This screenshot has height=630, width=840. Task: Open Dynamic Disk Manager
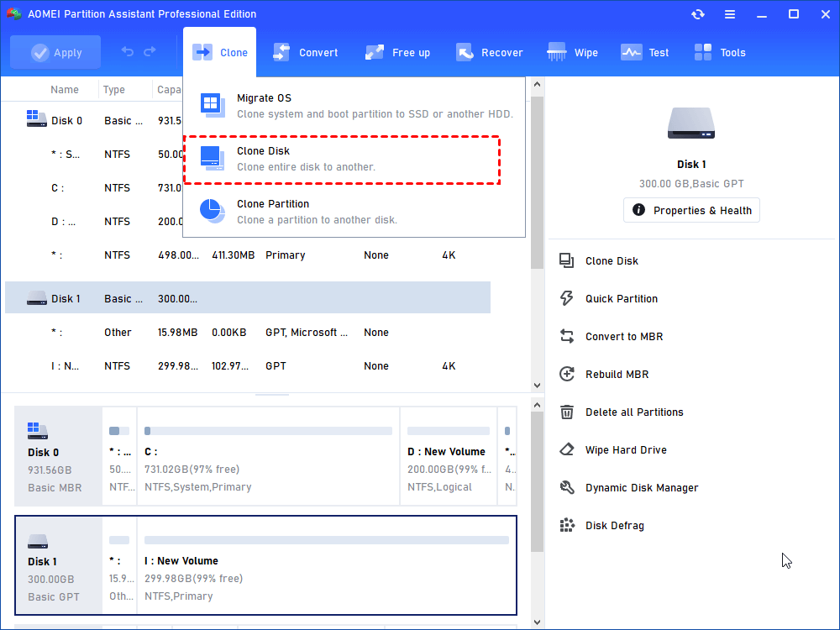tap(641, 487)
